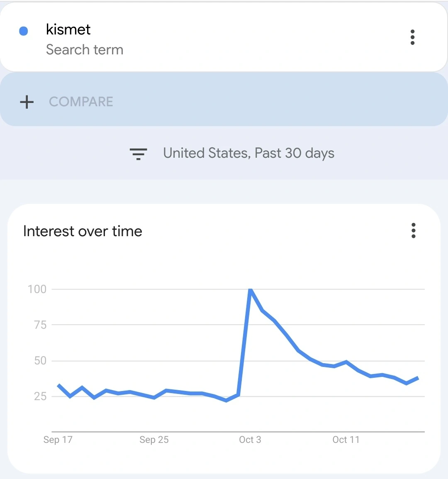Click the Interest over time heading
Viewport: 448px width, 479px height.
pyautogui.click(x=83, y=231)
